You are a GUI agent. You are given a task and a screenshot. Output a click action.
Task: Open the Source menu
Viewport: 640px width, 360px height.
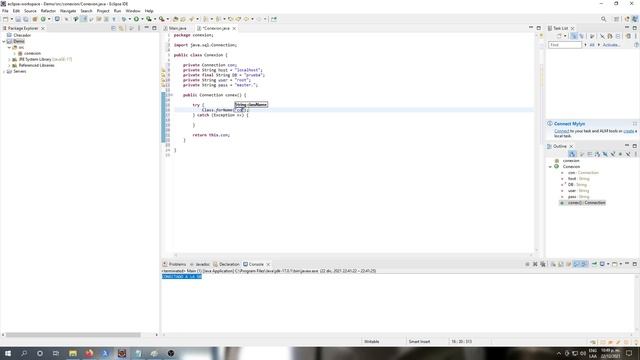click(x=30, y=11)
